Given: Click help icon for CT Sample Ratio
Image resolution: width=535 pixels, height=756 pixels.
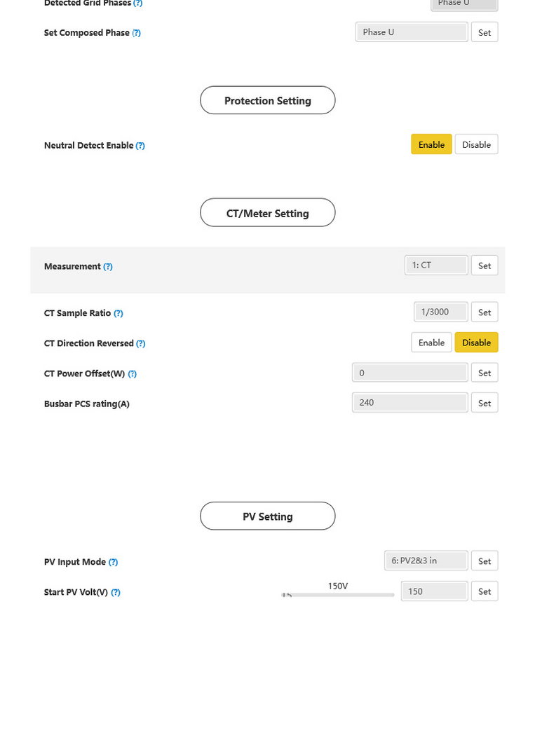Looking at the screenshot, I should pyautogui.click(x=118, y=313).
